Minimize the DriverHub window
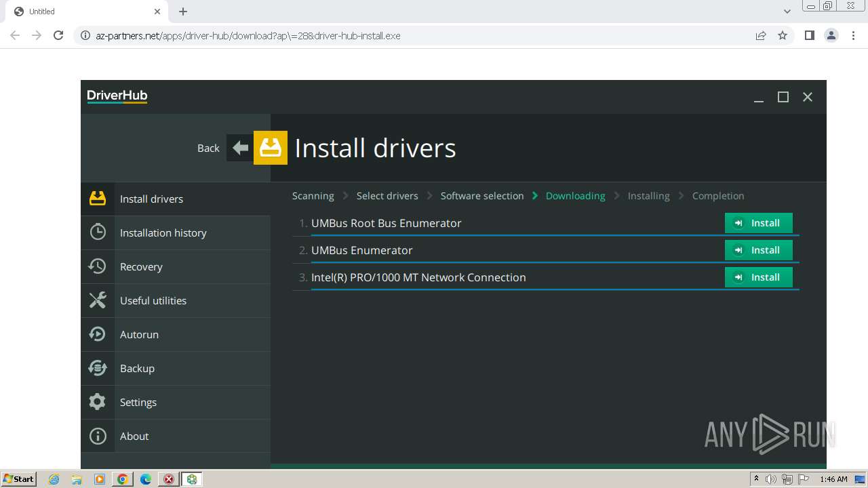The image size is (868, 488). click(759, 97)
